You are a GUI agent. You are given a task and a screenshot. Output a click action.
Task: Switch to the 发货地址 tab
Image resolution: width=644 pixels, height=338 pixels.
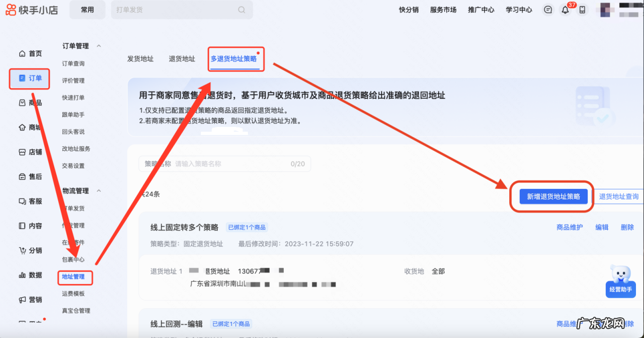click(x=140, y=59)
